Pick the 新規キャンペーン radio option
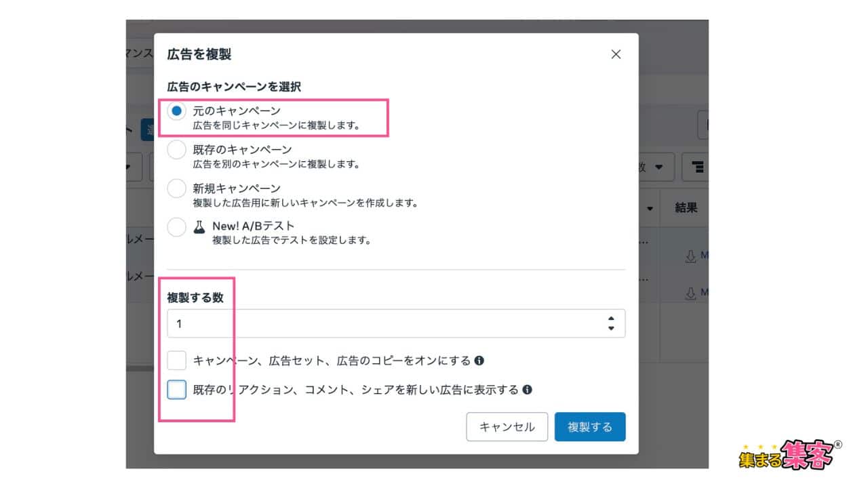This screenshot has width=868, height=488. pyautogui.click(x=176, y=188)
